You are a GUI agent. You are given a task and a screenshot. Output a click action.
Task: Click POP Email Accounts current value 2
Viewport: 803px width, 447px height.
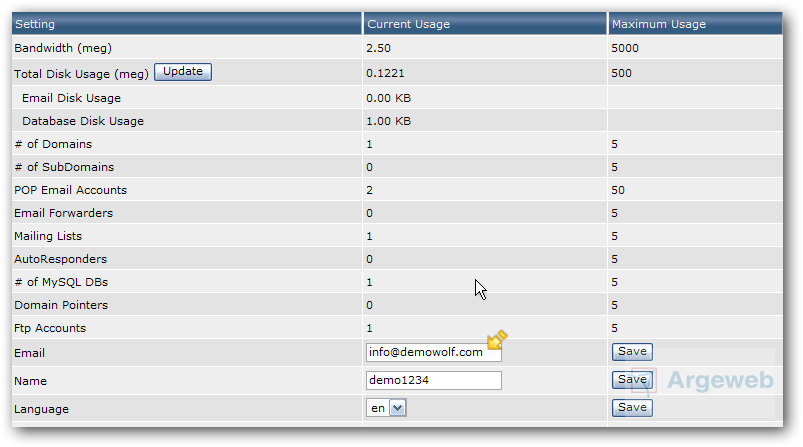(x=369, y=190)
